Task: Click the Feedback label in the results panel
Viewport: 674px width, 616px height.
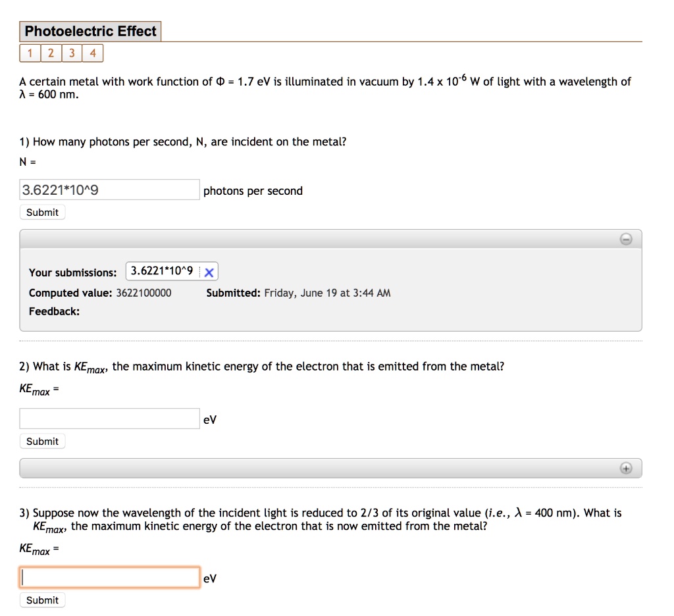Action: coord(54,311)
